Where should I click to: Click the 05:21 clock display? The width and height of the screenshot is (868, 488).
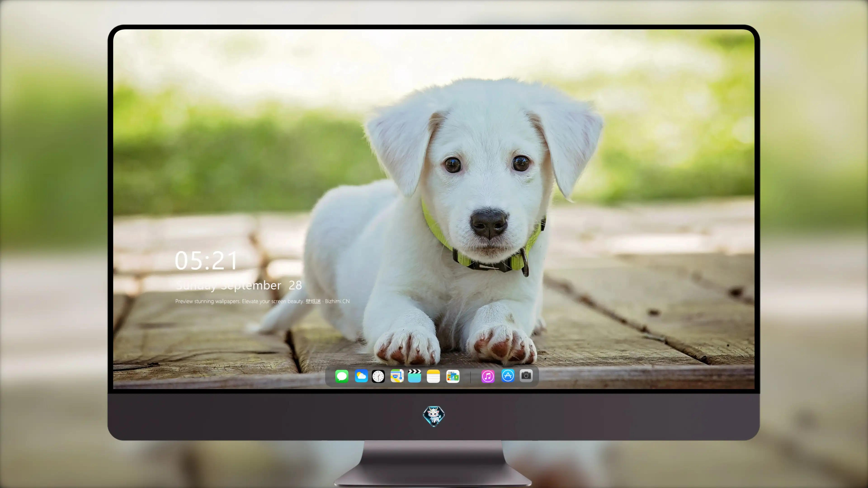(206, 261)
